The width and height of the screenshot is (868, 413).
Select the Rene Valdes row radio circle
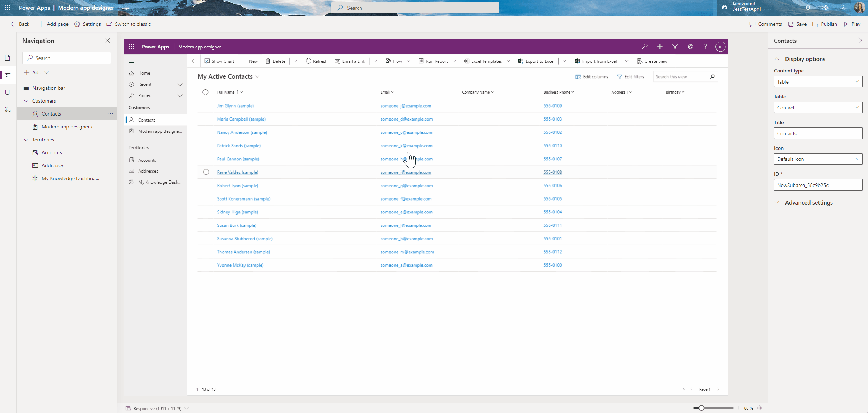coord(206,172)
